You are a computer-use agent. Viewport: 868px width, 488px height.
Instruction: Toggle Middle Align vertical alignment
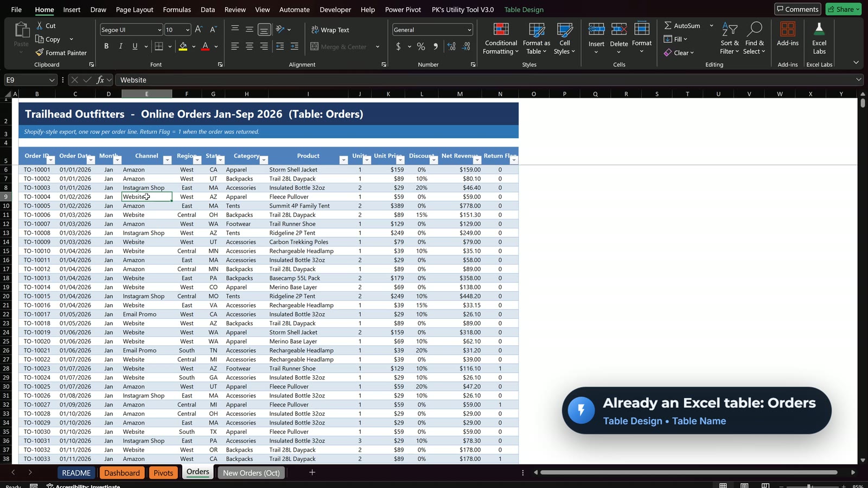click(x=250, y=30)
